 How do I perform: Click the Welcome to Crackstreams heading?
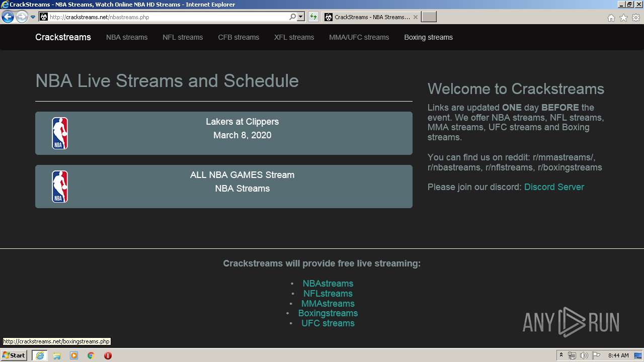pos(516,89)
